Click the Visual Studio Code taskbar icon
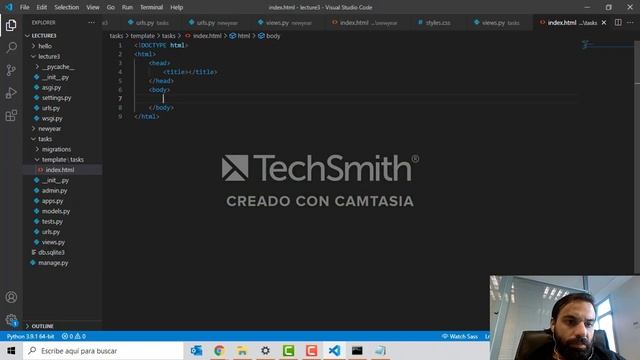Image resolution: width=640 pixels, height=360 pixels. pos(334,351)
